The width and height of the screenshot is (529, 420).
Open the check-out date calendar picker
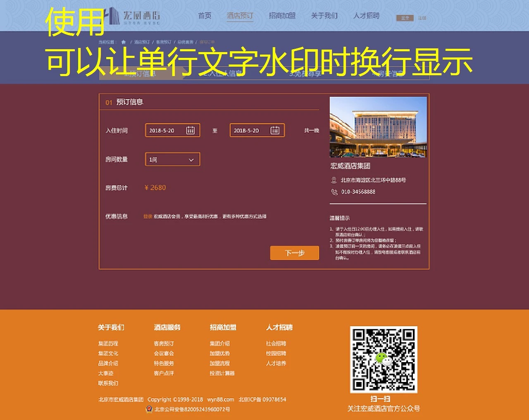(x=275, y=130)
